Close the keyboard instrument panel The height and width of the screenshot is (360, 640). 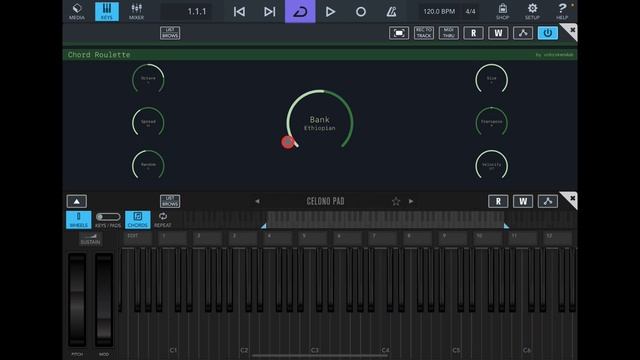[571, 199]
